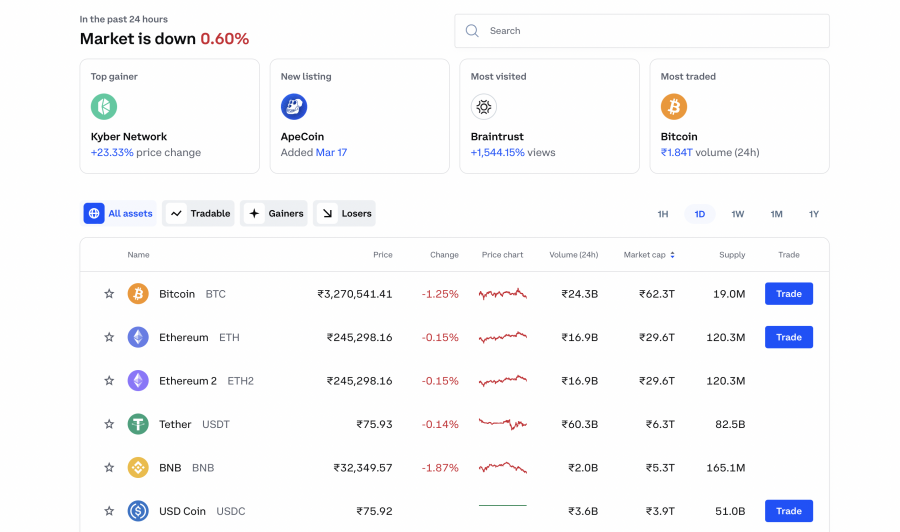Click the ₹62.3T Bitcoin market cap

pos(657,294)
